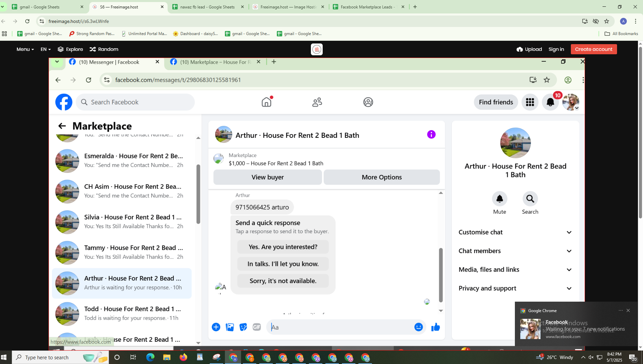Reload the freeimage.host page
This screenshot has height=364, width=643.
[x=27, y=21]
